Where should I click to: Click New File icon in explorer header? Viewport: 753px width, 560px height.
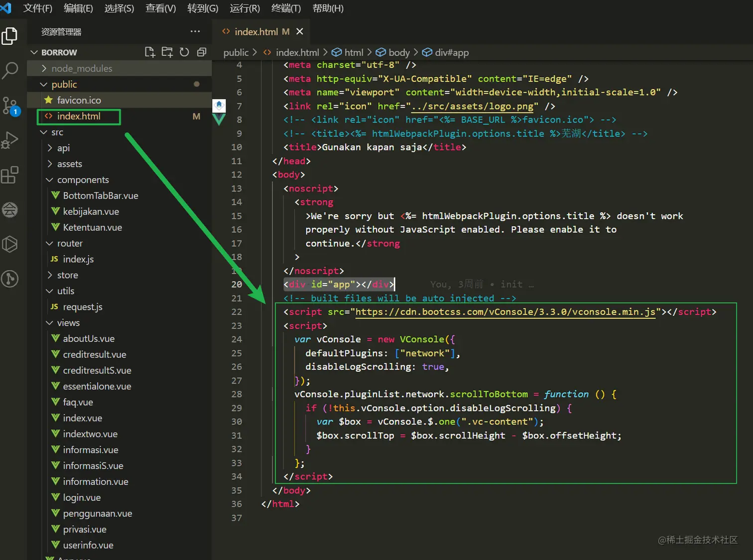pos(149,52)
